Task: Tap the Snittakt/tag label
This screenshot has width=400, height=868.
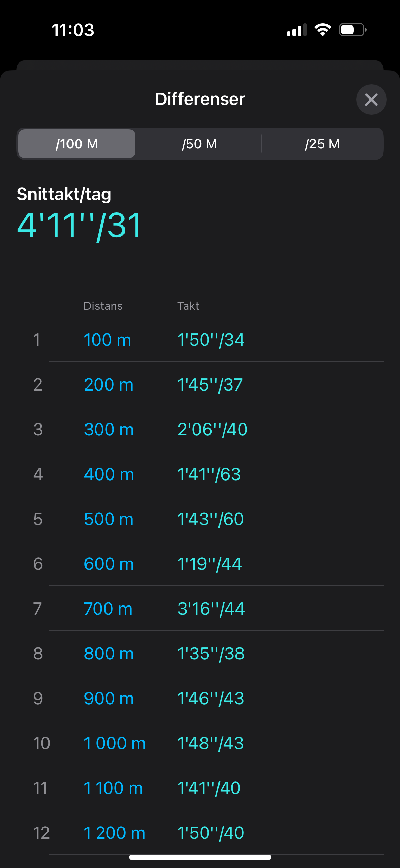Action: click(x=64, y=194)
